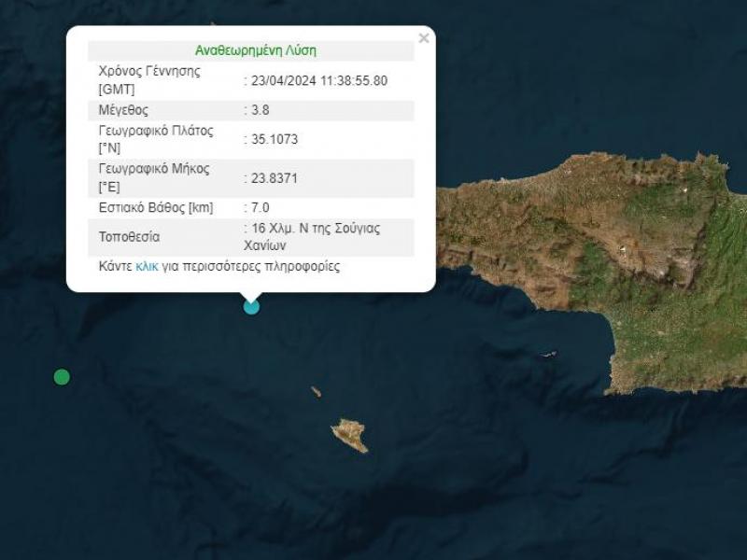Click the origin time value 23/04/2024 11:38:55.80

(317, 80)
